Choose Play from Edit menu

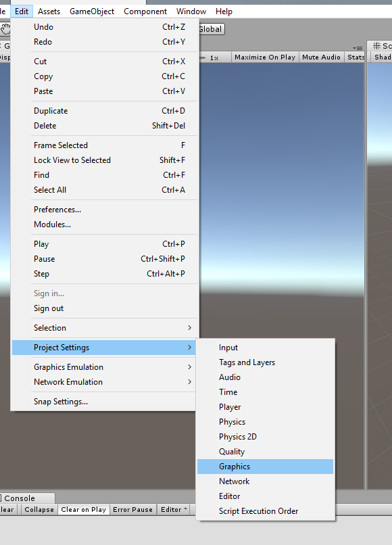(105, 244)
